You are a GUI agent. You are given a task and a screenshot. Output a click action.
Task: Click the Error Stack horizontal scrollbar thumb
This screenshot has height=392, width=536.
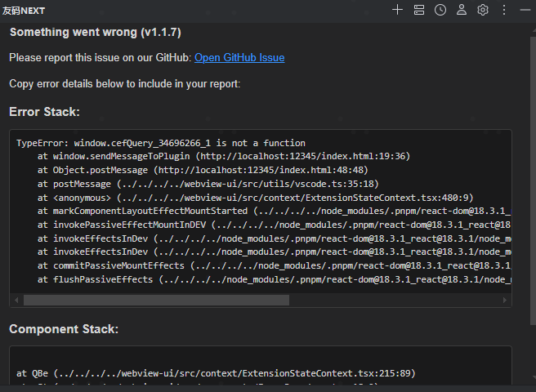[x=155, y=300]
